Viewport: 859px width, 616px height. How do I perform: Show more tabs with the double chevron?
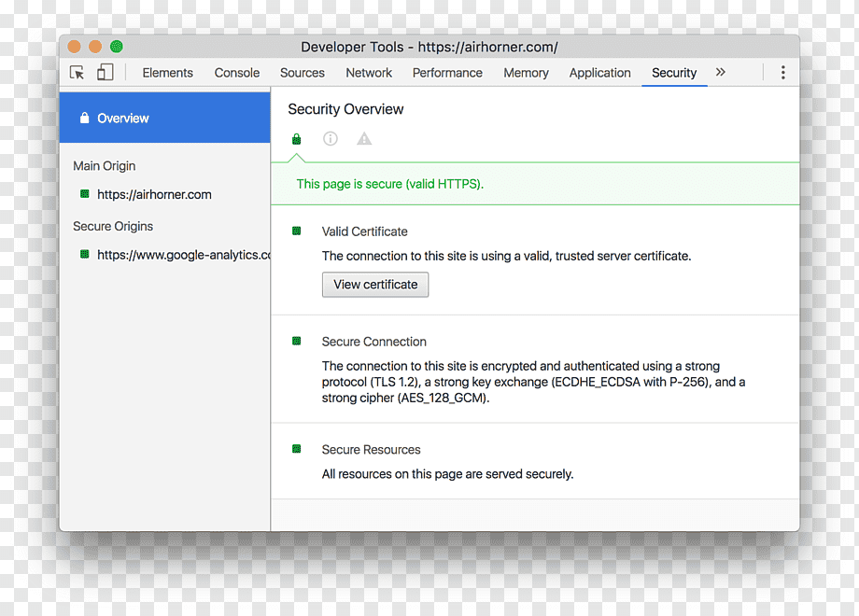[x=721, y=72]
